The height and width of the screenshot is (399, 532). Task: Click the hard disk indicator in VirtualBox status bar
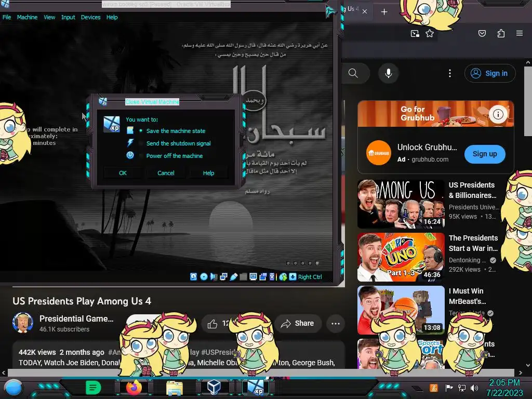tap(193, 277)
